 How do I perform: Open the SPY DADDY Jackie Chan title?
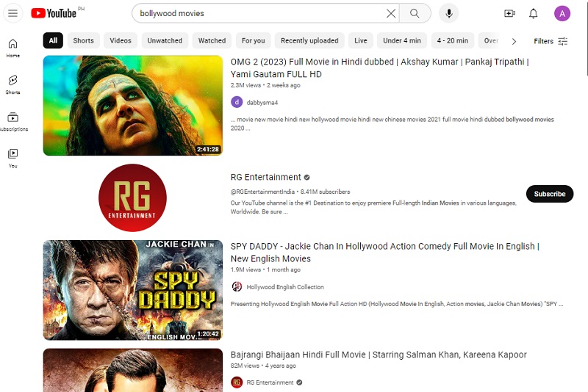coord(384,253)
